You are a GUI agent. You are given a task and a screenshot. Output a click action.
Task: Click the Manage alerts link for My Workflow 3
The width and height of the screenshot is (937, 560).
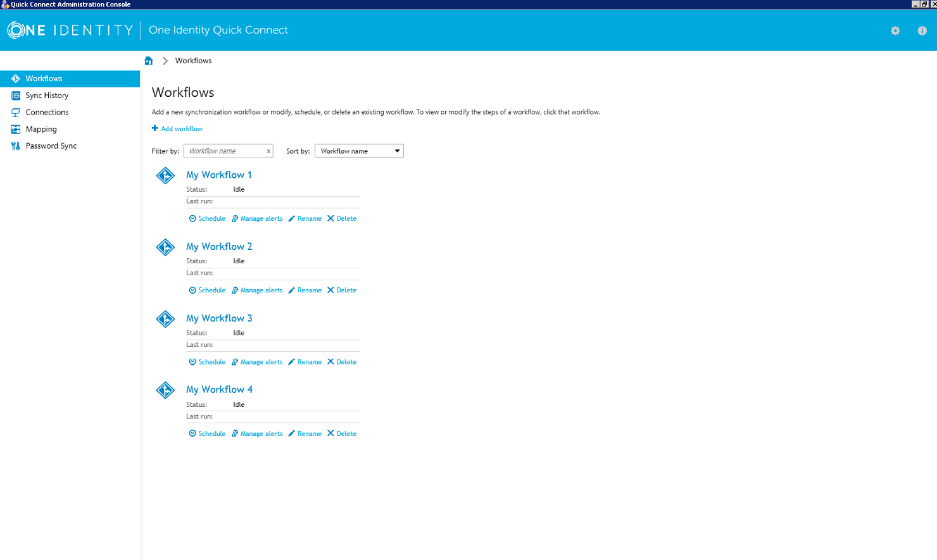coord(261,362)
